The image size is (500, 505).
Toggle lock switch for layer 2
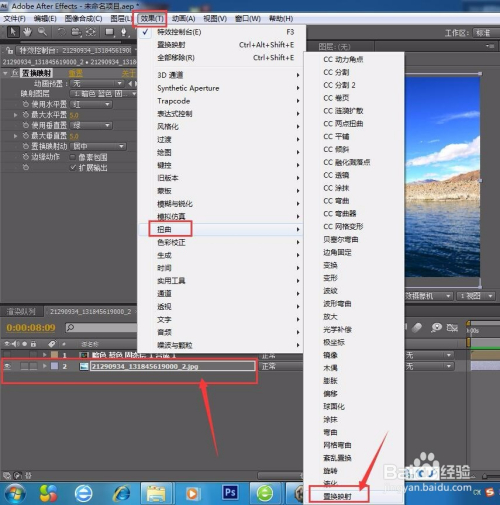pyautogui.click(x=33, y=366)
